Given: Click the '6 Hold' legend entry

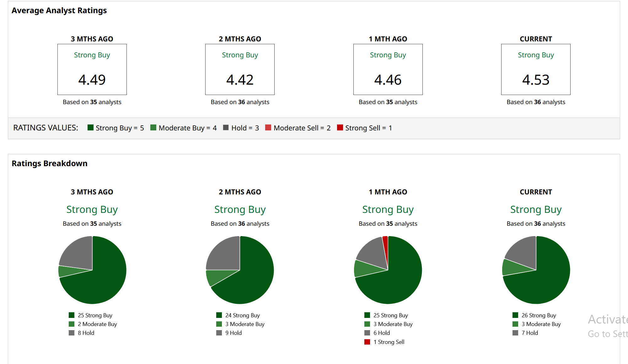Looking at the screenshot, I should click(381, 333).
